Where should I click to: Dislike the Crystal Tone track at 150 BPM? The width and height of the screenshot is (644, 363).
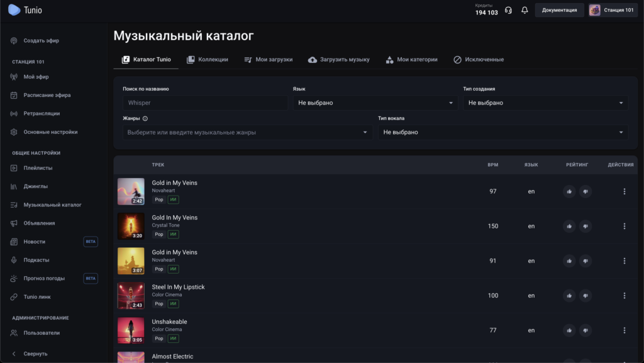586,226
